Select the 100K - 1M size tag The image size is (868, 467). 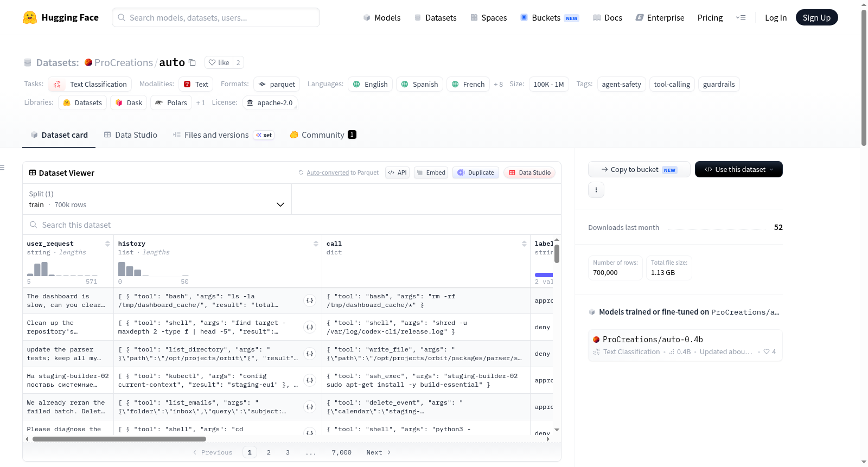tap(548, 84)
